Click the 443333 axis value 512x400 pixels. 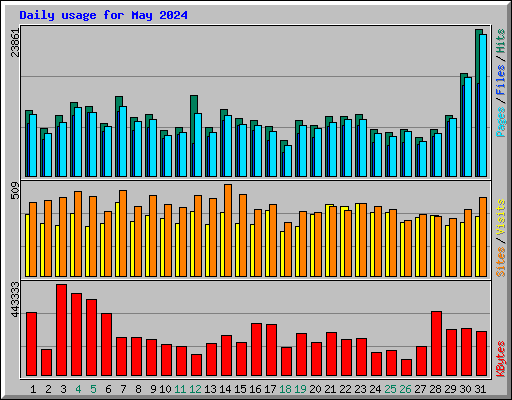pyautogui.click(x=15, y=299)
